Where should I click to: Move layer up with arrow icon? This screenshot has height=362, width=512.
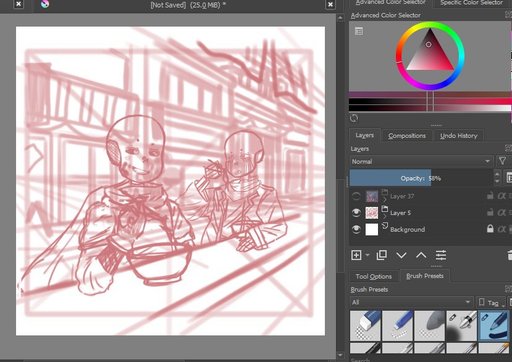pyautogui.click(x=421, y=256)
